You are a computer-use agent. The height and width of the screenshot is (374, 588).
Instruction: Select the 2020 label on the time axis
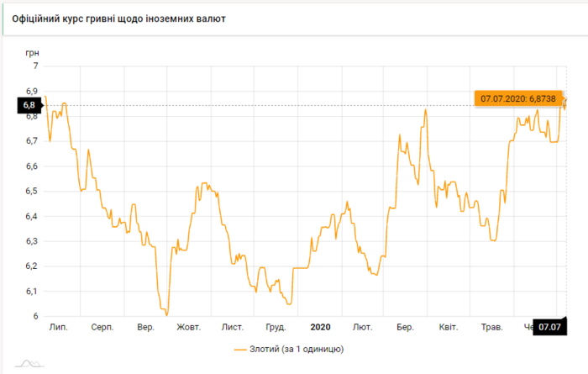click(x=321, y=327)
